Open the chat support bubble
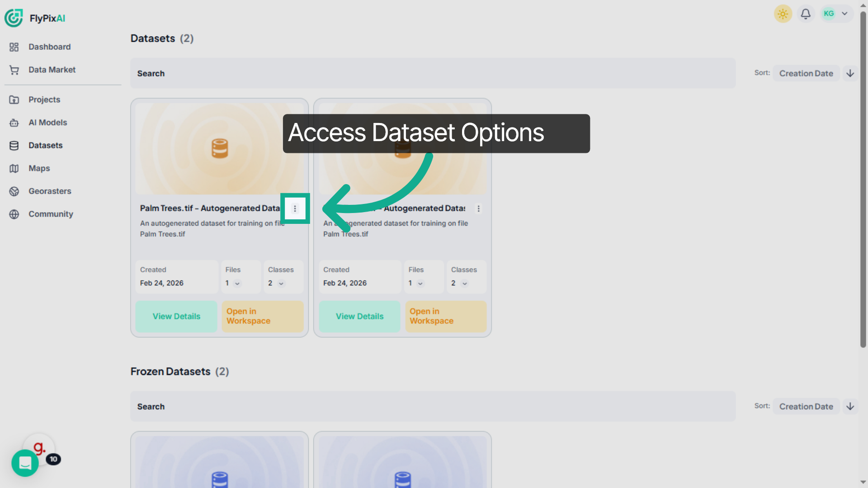 coord(25,463)
